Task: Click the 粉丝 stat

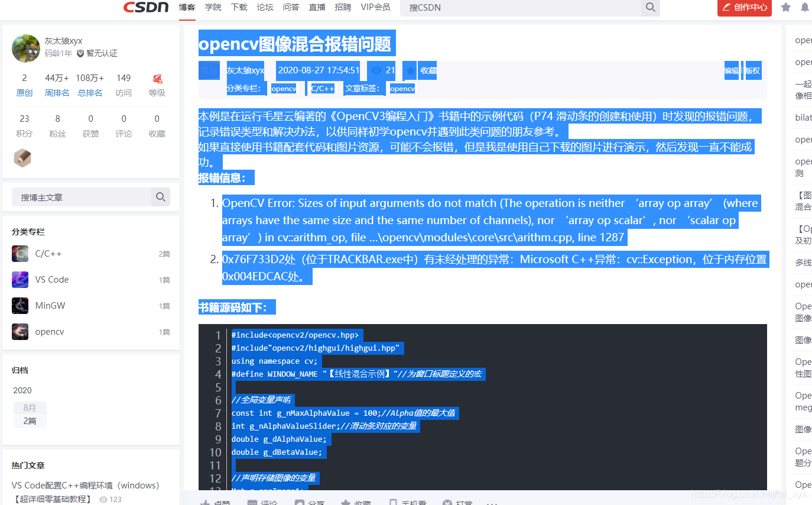Action: (x=57, y=126)
